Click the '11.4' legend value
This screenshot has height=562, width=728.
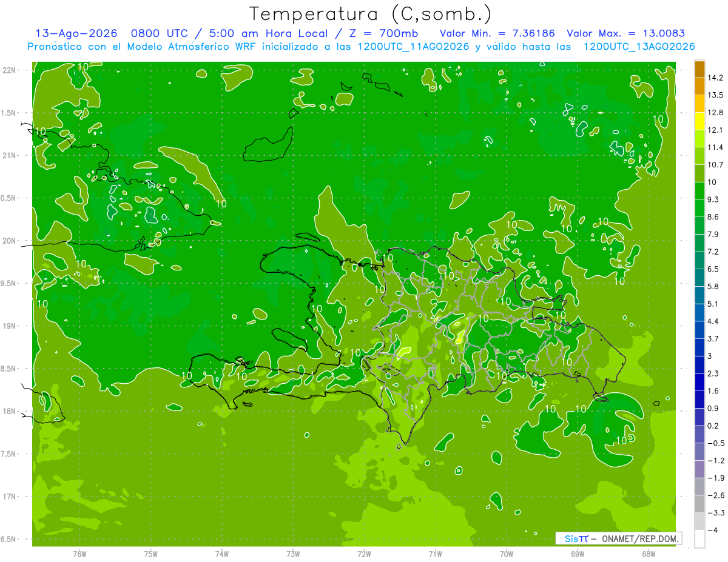pyautogui.click(x=715, y=147)
